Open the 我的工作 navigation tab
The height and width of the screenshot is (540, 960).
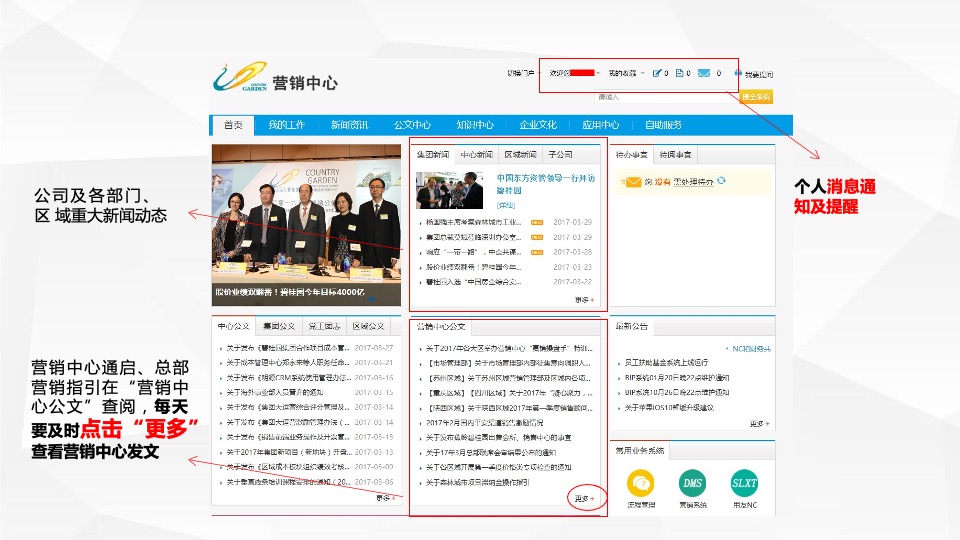click(287, 125)
